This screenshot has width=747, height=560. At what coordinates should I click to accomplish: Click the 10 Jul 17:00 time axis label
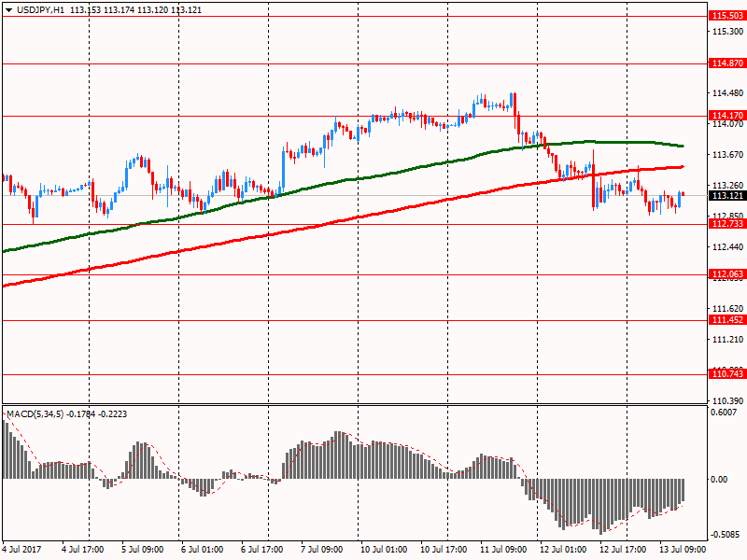click(444, 550)
